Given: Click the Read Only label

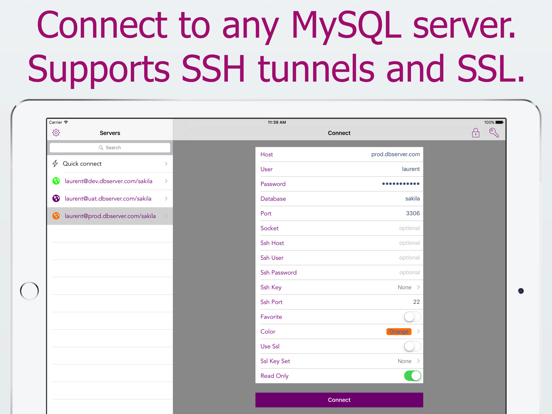Looking at the screenshot, I should click(x=274, y=376).
